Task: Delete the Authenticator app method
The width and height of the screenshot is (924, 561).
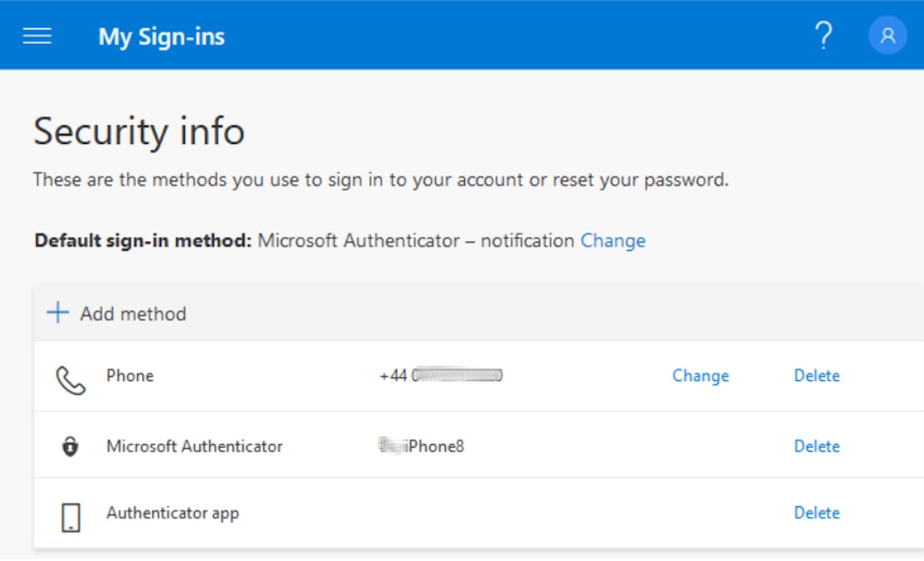Action: point(816,513)
